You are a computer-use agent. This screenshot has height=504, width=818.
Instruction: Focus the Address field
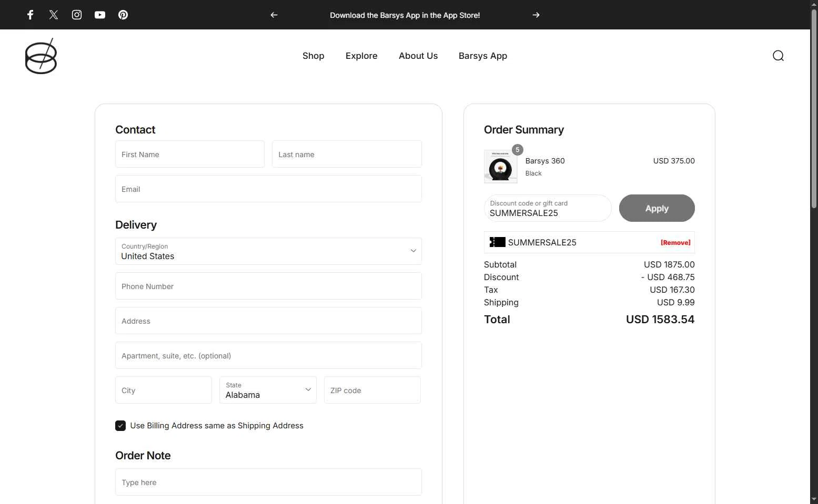[x=268, y=321]
